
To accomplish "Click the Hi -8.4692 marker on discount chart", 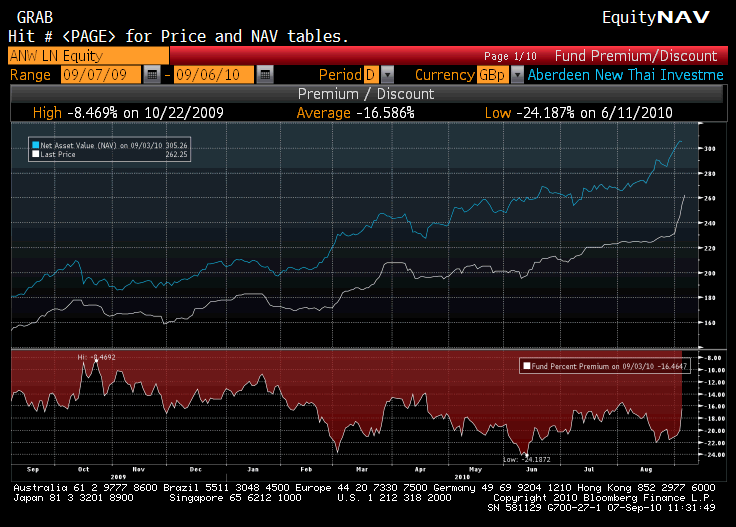I will (x=96, y=357).
